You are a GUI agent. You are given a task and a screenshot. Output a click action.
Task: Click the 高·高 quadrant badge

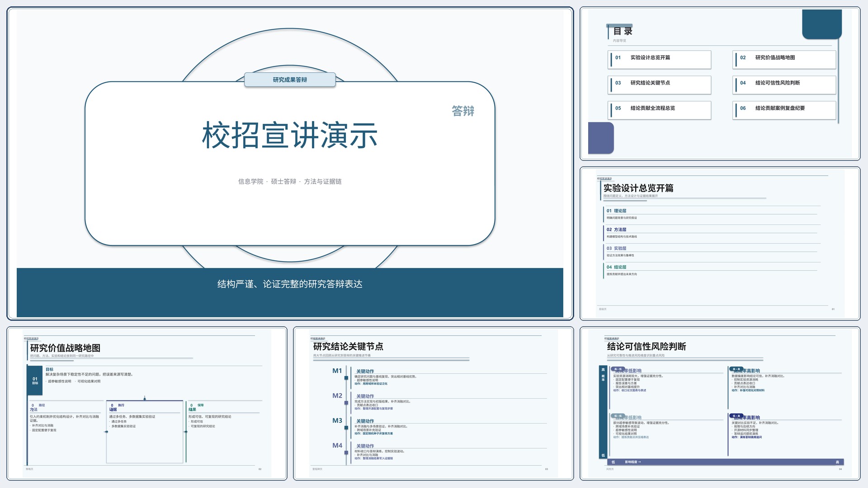coord(737,369)
